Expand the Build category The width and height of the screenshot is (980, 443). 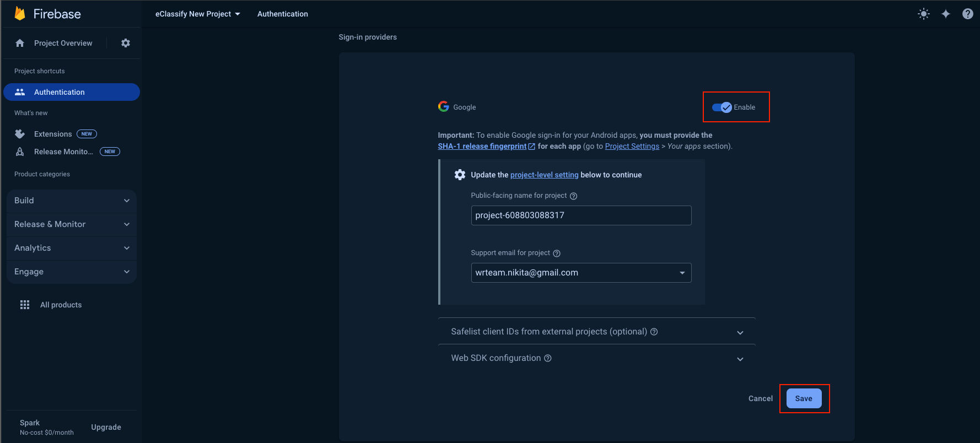click(x=72, y=201)
